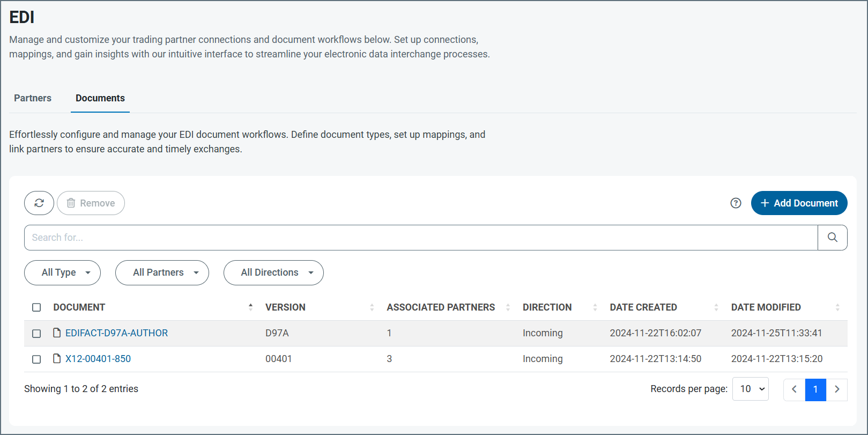Open the All Partners filter dropdown
This screenshot has width=868, height=435.
162,272
